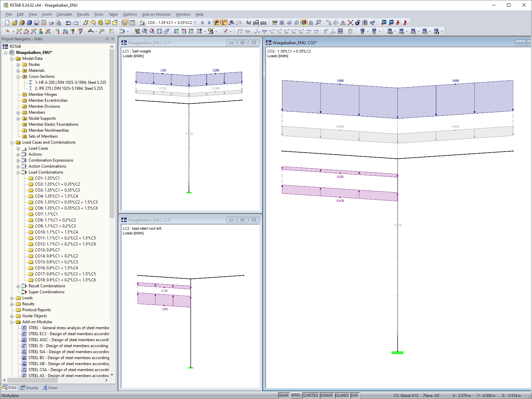Open the Calculate menu
Screen dimensions: 532x399
pyautogui.click(x=64, y=14)
